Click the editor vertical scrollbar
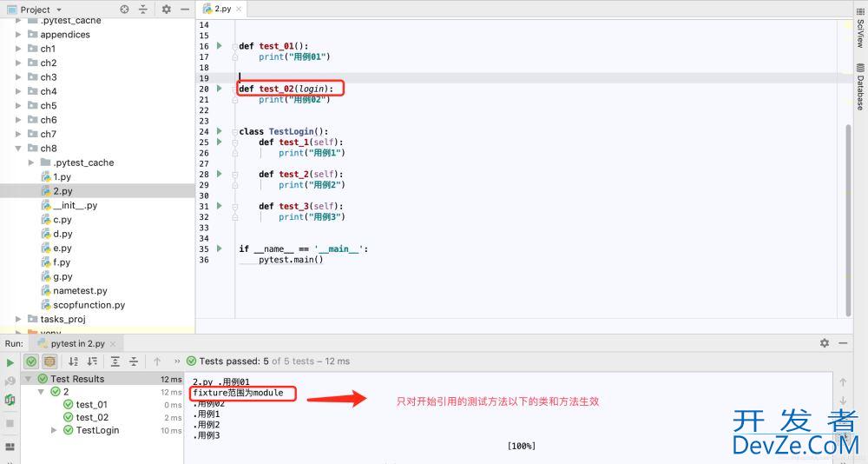 (849, 221)
